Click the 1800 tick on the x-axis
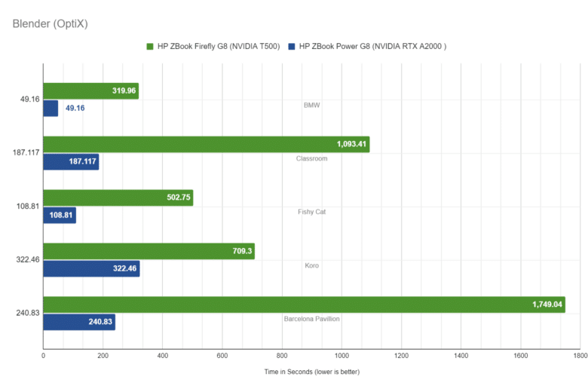This screenshot has height=389, width=588. point(580,356)
